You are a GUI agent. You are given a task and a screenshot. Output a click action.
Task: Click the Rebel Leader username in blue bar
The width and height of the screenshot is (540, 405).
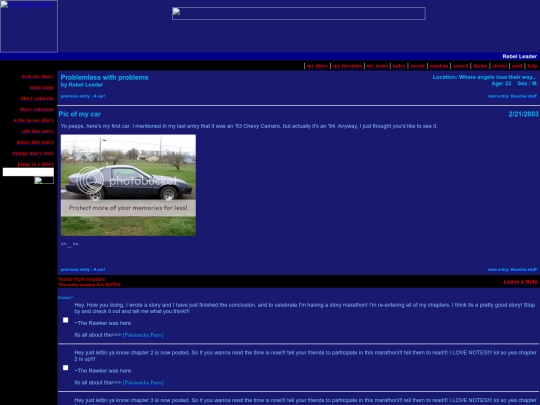pyautogui.click(x=519, y=56)
